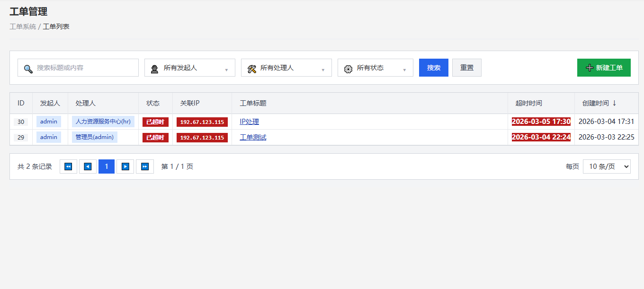The width and height of the screenshot is (644, 289).
Task: Jump to last page via double-right arrow
Action: click(x=145, y=166)
